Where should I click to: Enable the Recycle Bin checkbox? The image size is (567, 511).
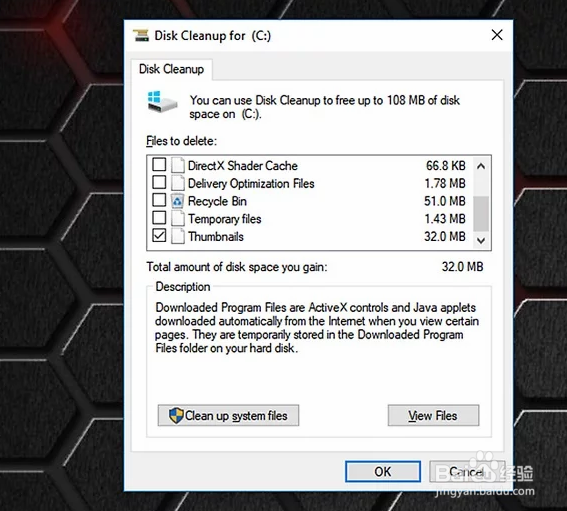[159, 200]
